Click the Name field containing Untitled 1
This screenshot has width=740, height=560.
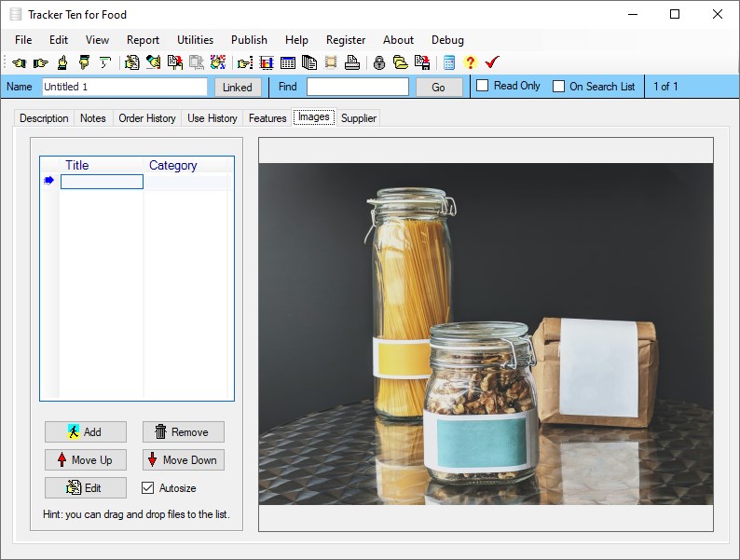[x=125, y=87]
